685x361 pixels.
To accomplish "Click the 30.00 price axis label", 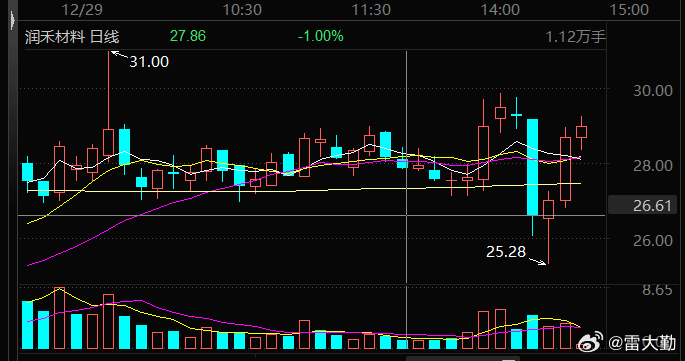I will 653,90.
